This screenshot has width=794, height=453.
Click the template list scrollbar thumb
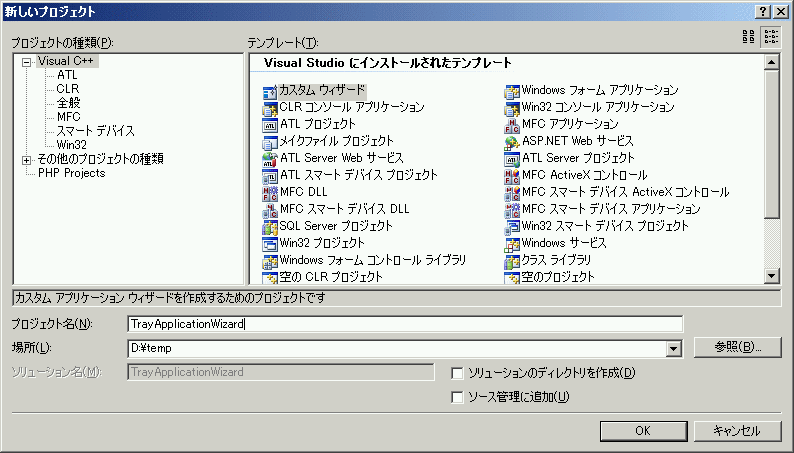[771, 144]
